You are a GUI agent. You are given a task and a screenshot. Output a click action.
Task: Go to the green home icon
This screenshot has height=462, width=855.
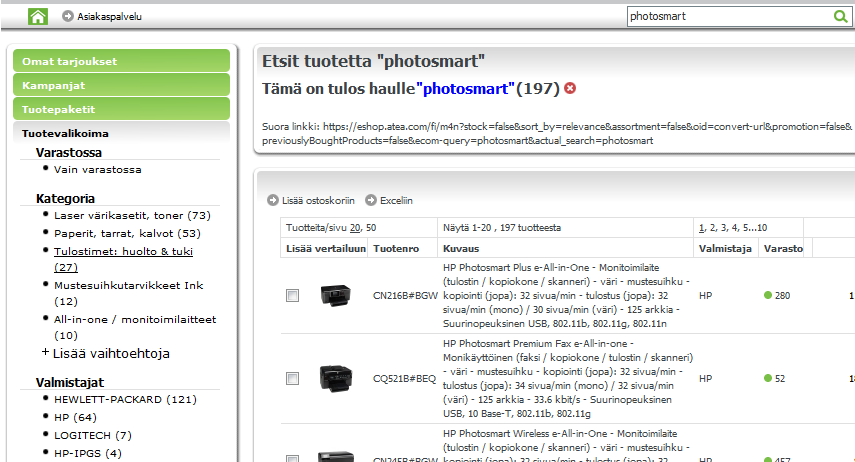tap(38, 16)
